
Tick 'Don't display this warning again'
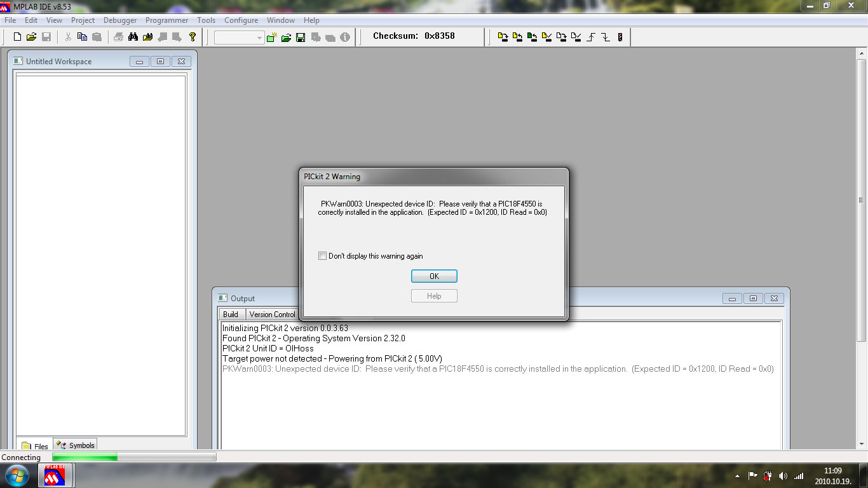click(322, 256)
